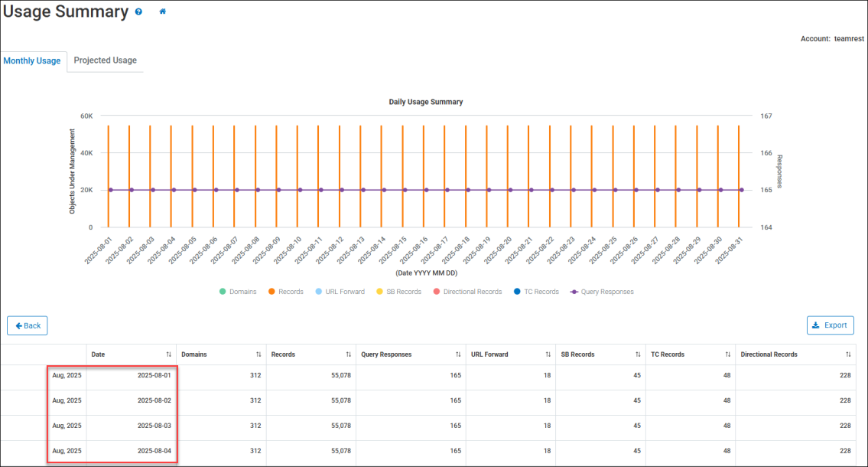This screenshot has height=467, width=868.
Task: Sort by TC Records column arrows
Action: [727, 354]
